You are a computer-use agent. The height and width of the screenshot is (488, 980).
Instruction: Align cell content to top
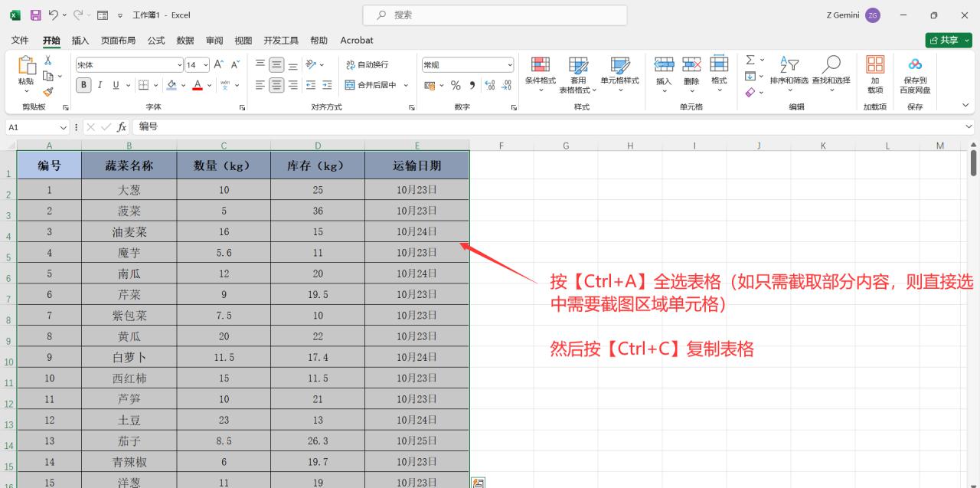260,65
